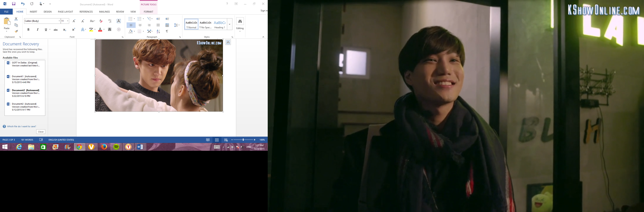Open the font size dropdown
The height and width of the screenshot is (212, 644).
pyautogui.click(x=67, y=21)
